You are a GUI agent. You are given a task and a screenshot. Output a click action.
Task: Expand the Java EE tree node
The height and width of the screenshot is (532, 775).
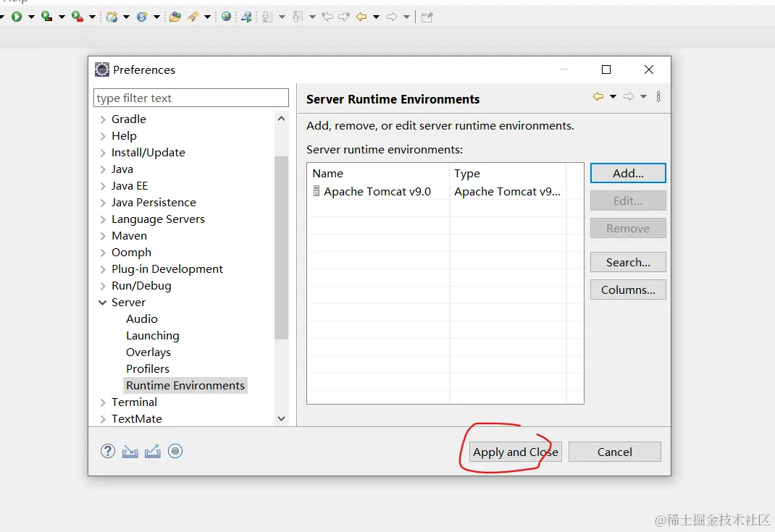(x=103, y=186)
